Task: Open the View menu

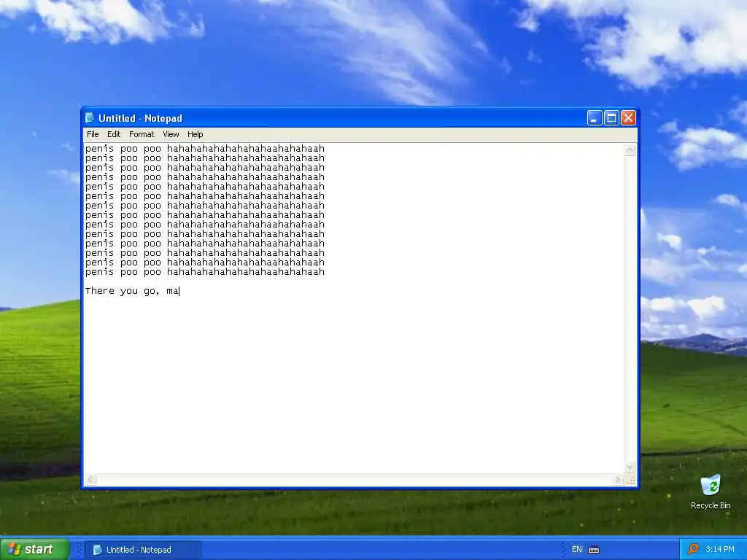Action: coord(171,134)
